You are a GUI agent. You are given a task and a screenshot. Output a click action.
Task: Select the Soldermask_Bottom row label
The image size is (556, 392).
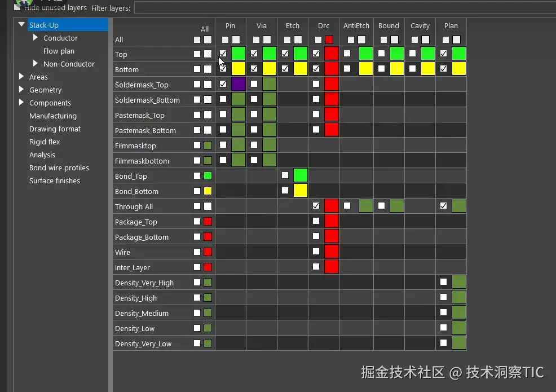147,100
